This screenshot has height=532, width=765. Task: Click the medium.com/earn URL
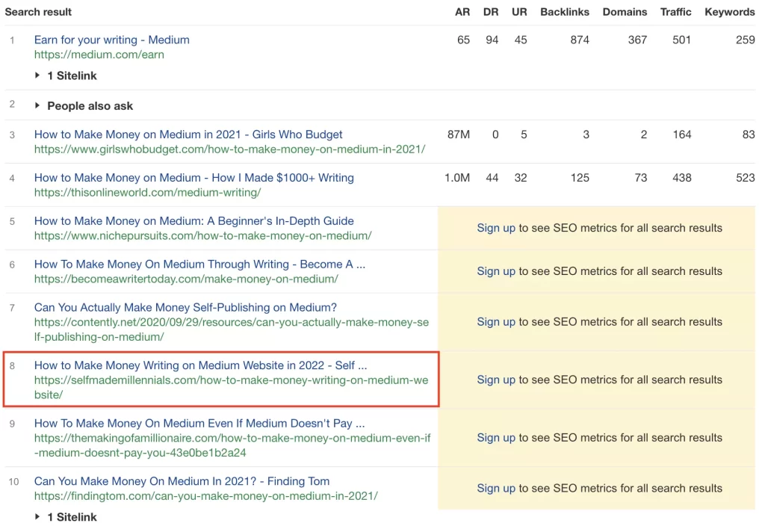(84, 55)
